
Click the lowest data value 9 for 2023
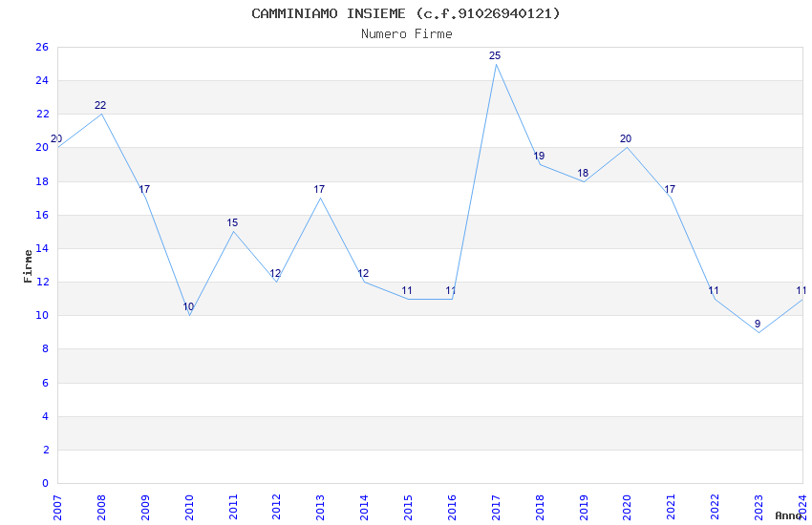click(758, 324)
